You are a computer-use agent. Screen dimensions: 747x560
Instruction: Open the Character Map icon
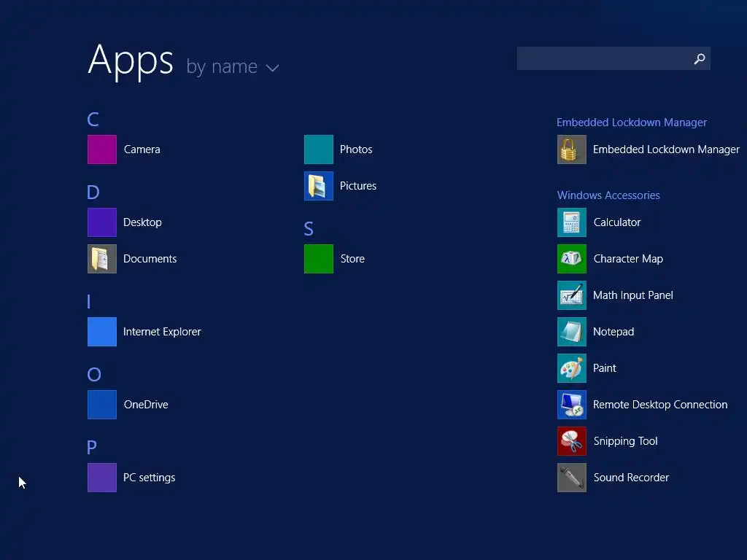point(572,259)
